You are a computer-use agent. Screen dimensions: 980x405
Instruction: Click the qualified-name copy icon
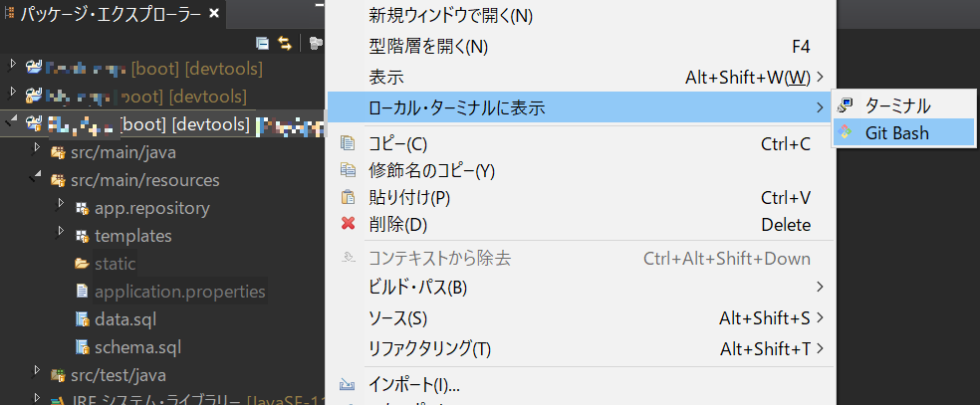(348, 170)
